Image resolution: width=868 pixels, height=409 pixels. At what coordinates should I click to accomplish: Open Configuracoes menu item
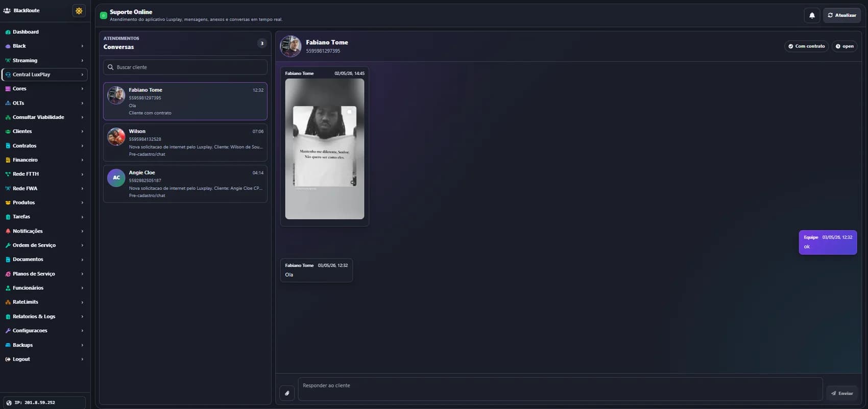pyautogui.click(x=45, y=331)
